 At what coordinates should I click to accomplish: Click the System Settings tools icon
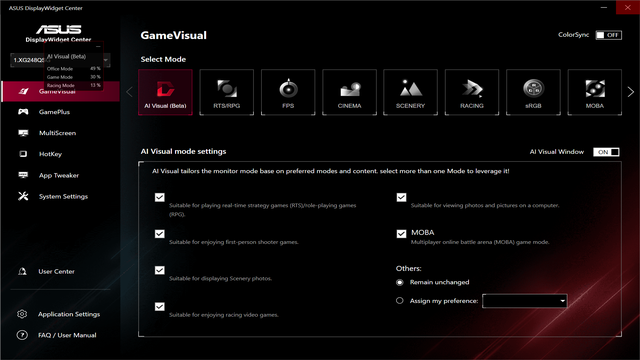click(23, 196)
